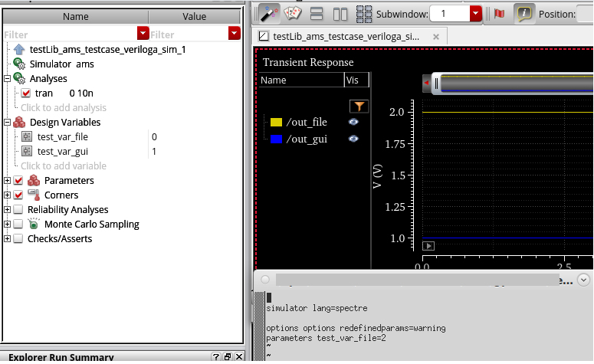This screenshot has width=594, height=364.
Task: Open the Name column filter dropdown
Action: click(143, 34)
